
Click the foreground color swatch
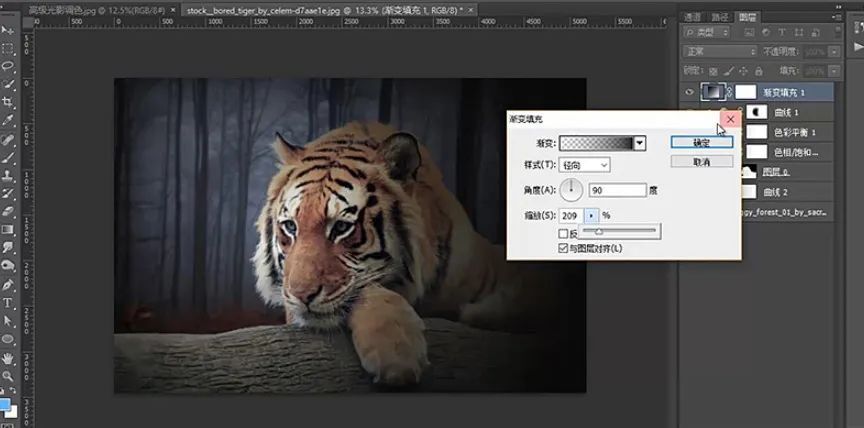point(6,404)
